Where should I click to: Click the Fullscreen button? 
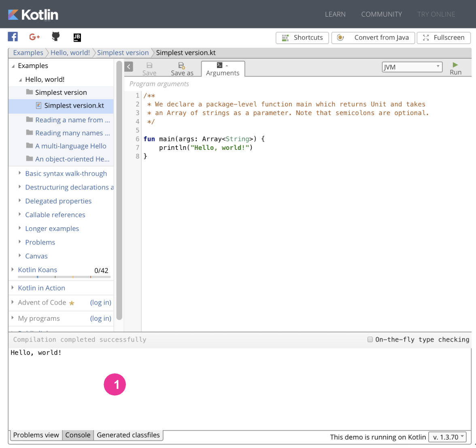point(444,38)
